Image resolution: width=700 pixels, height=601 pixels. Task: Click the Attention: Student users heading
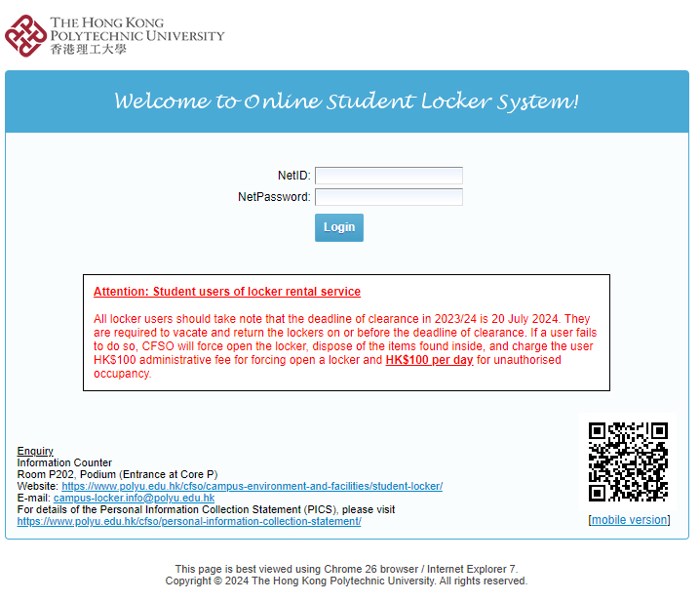(226, 292)
